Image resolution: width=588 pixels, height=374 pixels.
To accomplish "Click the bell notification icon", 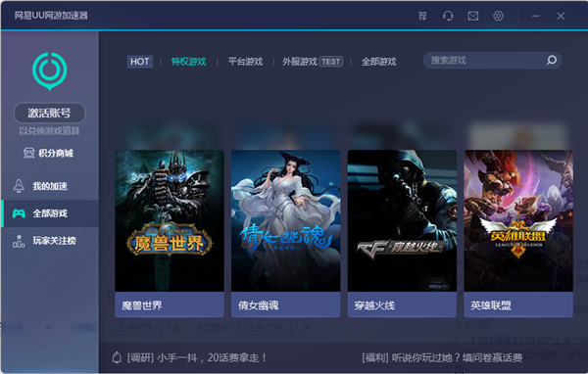I will point(117,357).
